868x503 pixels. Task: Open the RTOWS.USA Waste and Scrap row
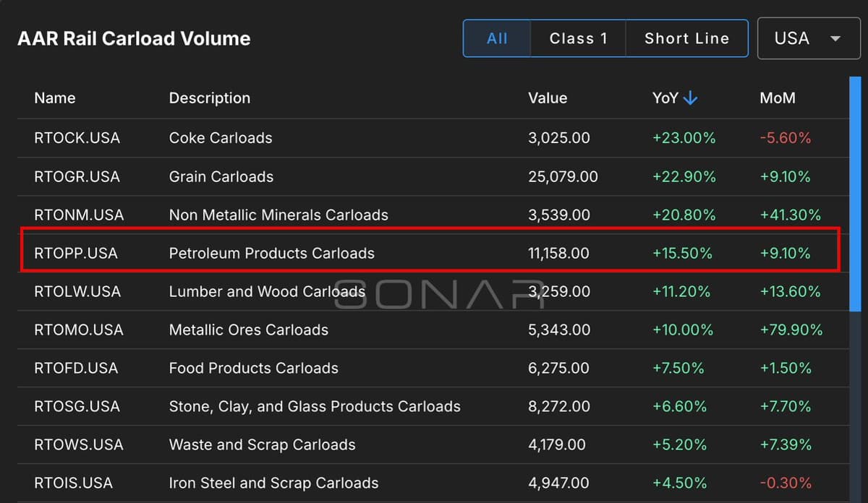[x=263, y=444]
